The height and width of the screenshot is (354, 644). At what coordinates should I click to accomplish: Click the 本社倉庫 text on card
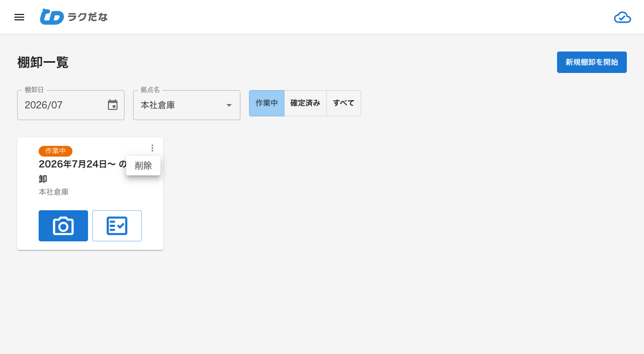pos(54,192)
